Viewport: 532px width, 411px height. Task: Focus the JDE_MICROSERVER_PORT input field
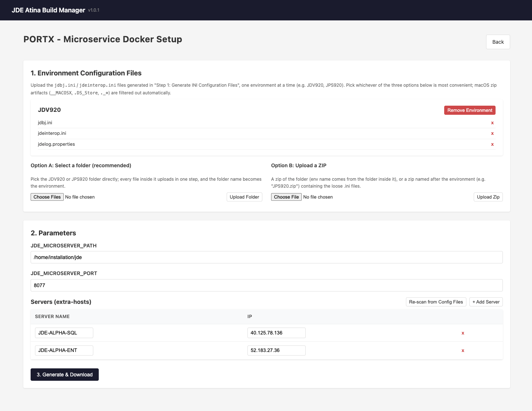tap(267, 285)
